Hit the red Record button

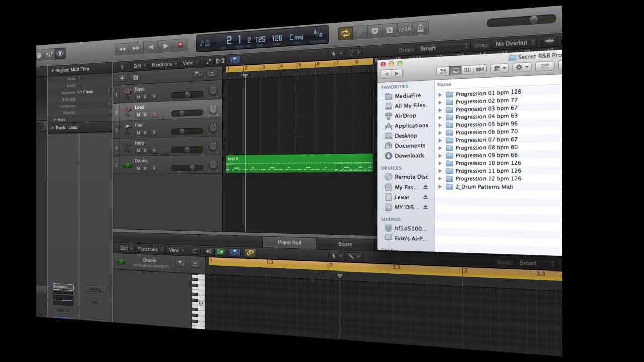[x=180, y=46]
